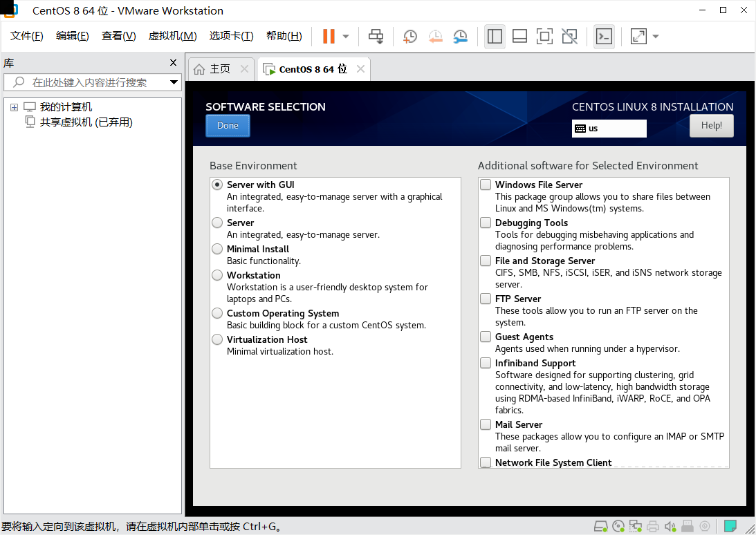The image size is (756, 535).
Task: Click the printer status bar icon
Action: 653,526
